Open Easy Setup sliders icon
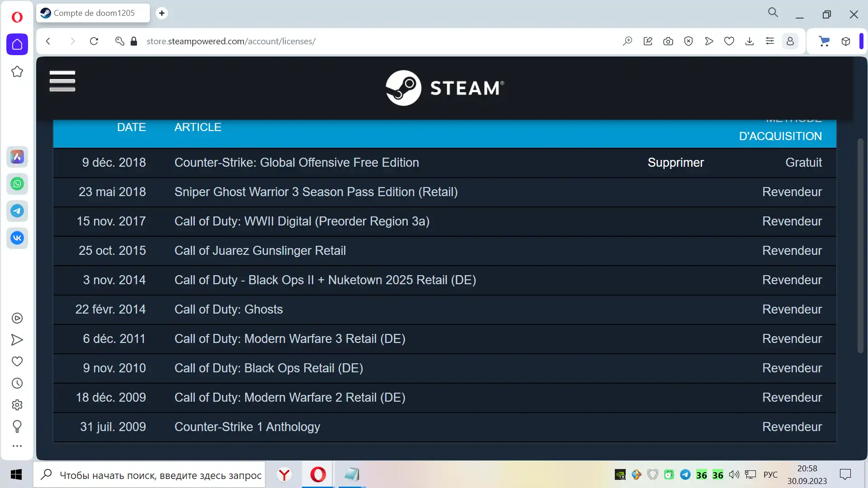868x488 pixels. click(770, 41)
